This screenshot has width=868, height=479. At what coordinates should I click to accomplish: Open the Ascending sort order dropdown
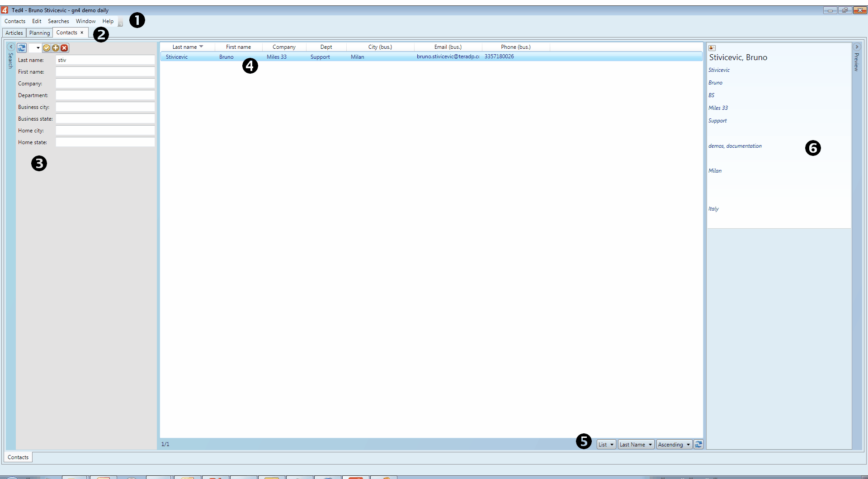(x=674, y=445)
